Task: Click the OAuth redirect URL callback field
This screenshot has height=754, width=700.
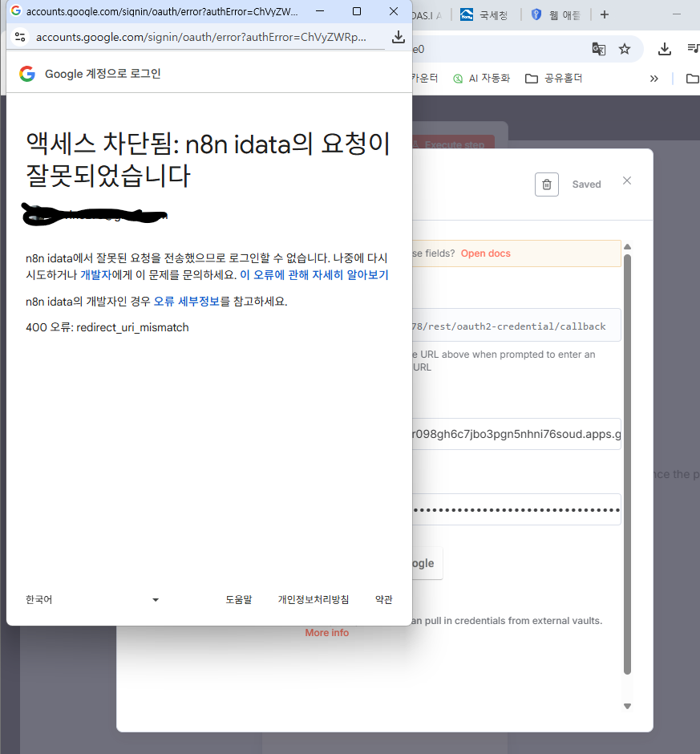Action: pos(517,326)
